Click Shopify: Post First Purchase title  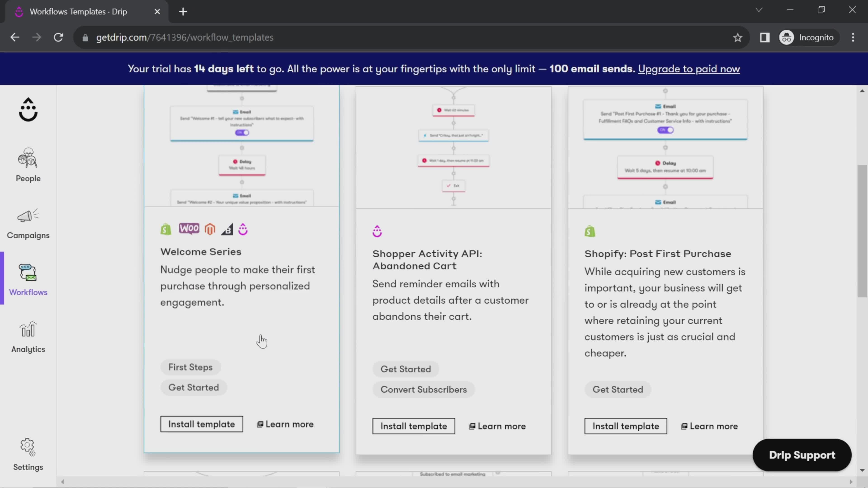[658, 253]
